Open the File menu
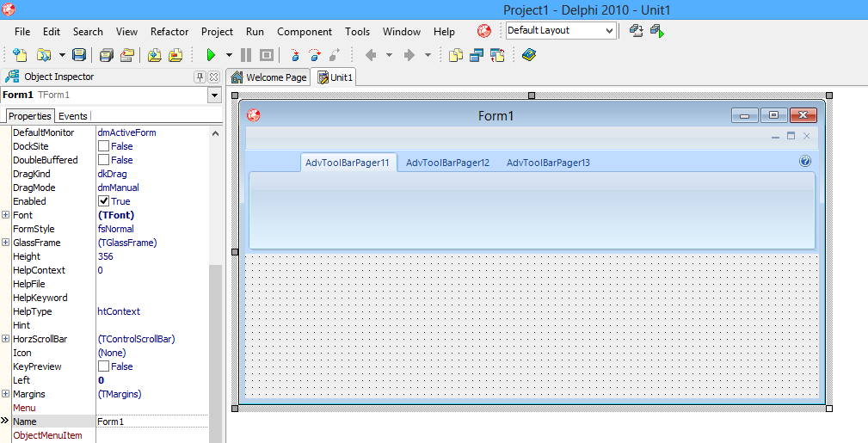Viewport: 868px width, 443px height. [22, 32]
